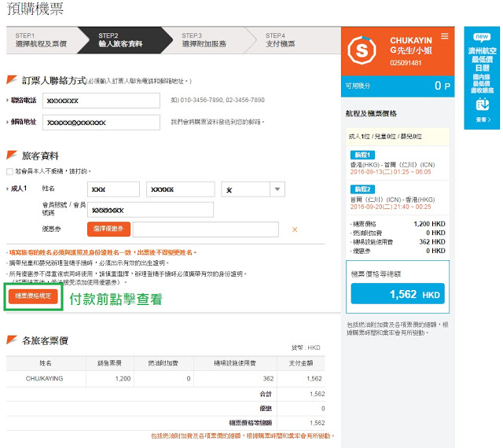Click the blue 1,562 HKD total box
The height and width of the screenshot is (448, 503).
(x=397, y=294)
